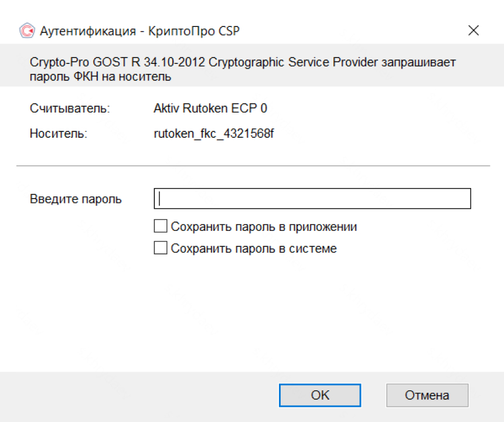Click the header phrase "пароль ФКН на носитель"
504x422 pixels.
[x=100, y=76]
